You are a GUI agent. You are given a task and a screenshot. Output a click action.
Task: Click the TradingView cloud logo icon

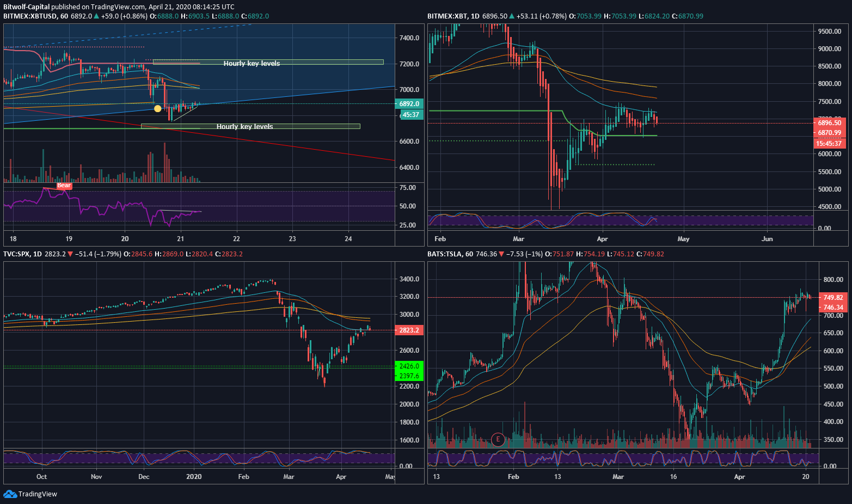tap(10, 494)
